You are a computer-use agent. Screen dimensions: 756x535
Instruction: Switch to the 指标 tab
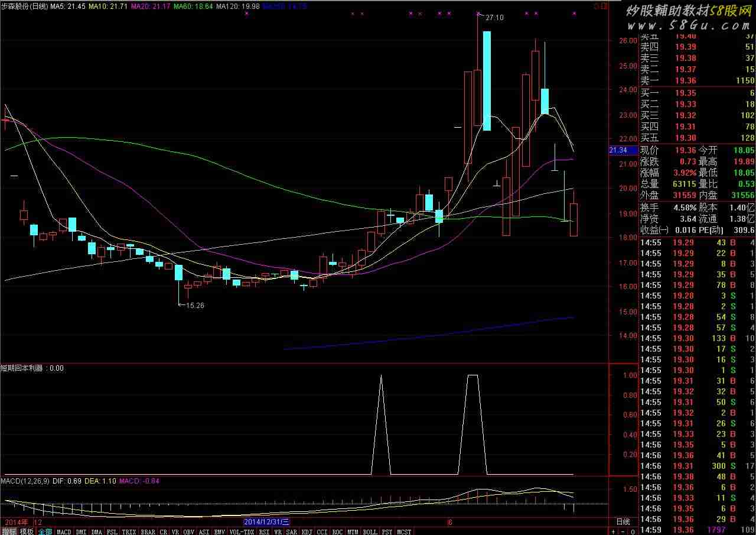pos(9,531)
